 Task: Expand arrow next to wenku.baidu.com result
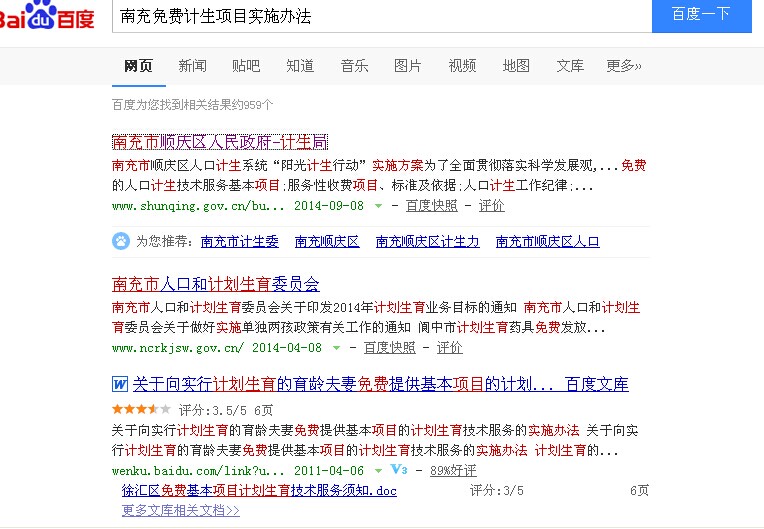[378, 470]
